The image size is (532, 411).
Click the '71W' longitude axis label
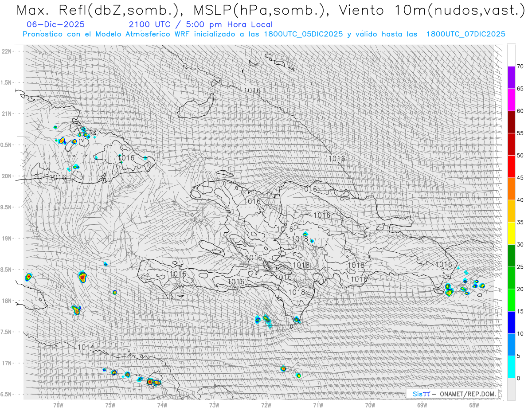pyautogui.click(x=318, y=405)
